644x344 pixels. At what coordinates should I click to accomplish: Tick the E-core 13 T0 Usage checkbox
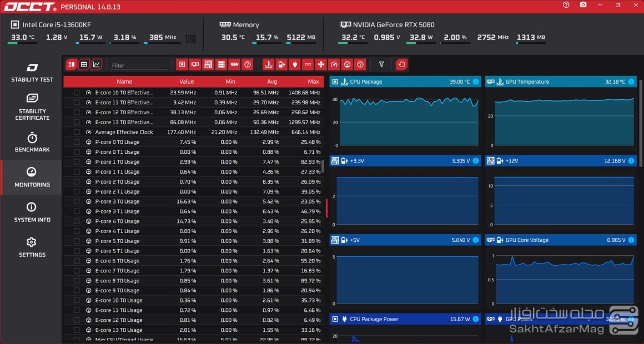click(x=77, y=330)
